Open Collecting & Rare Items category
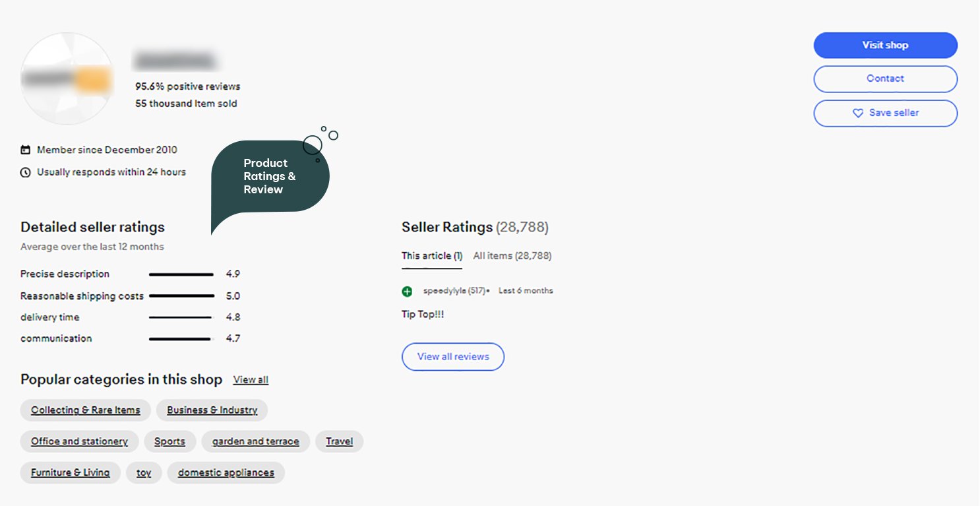The width and height of the screenshot is (980, 506). point(86,410)
